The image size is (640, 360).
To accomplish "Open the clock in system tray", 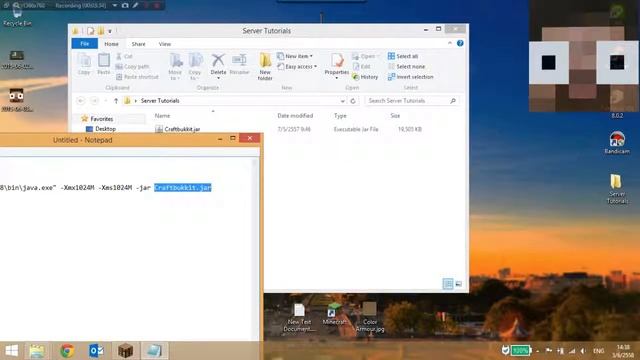I will click(x=623, y=351).
